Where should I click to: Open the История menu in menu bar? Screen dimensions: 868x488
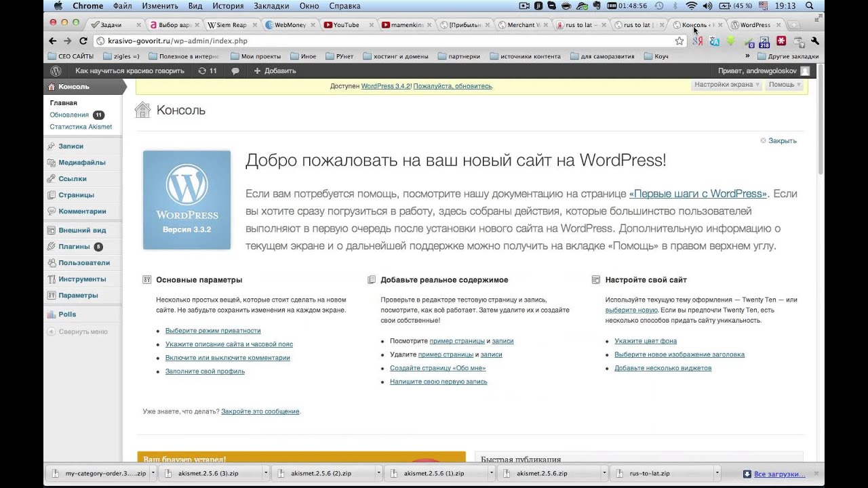pos(227,6)
